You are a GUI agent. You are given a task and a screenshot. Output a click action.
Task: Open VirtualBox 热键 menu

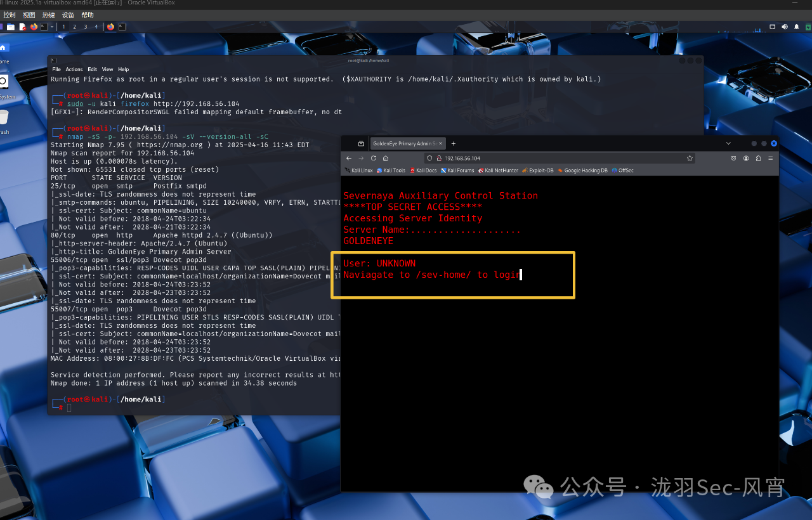(x=49, y=15)
